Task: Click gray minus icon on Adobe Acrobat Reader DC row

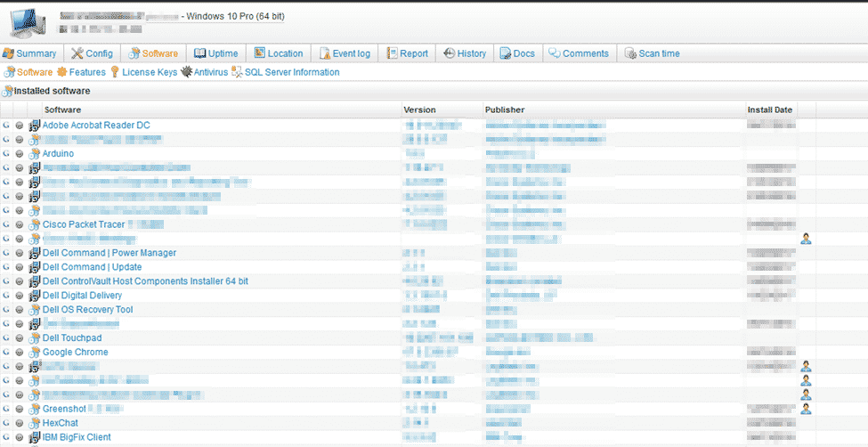Action: click(20, 126)
